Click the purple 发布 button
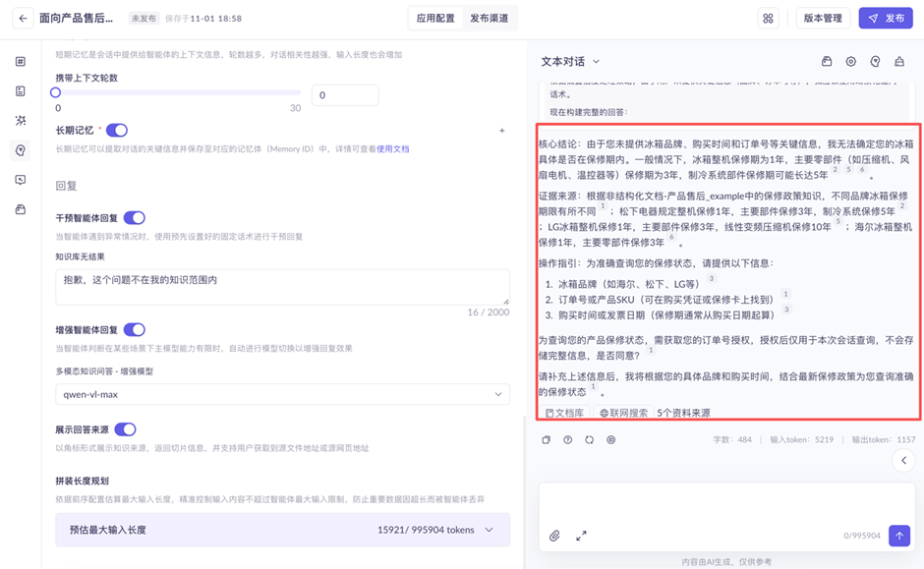Image resolution: width=924 pixels, height=569 pixels. point(886,19)
